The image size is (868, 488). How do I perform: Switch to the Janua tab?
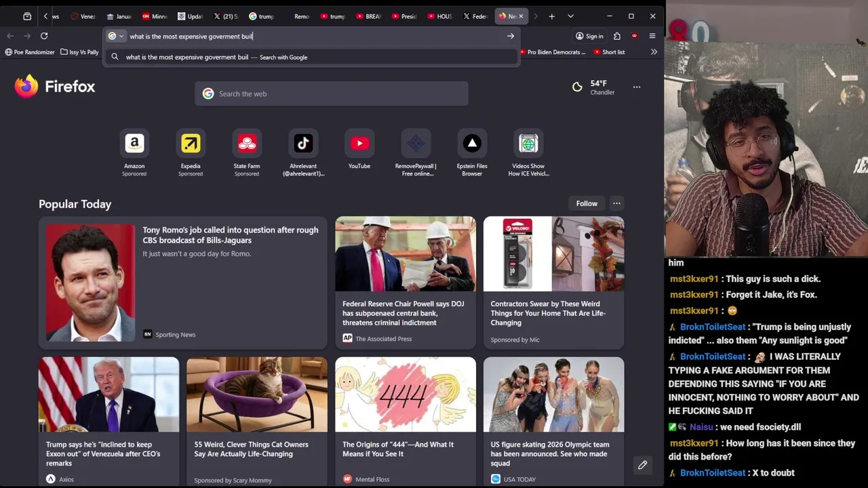[119, 16]
